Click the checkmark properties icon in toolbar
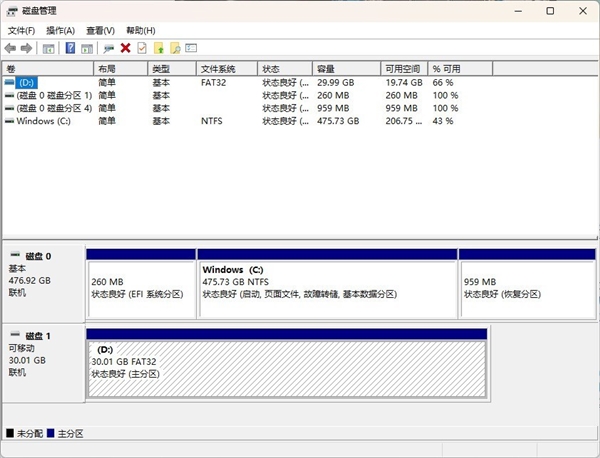The height and width of the screenshot is (458, 600). pyautogui.click(x=142, y=48)
